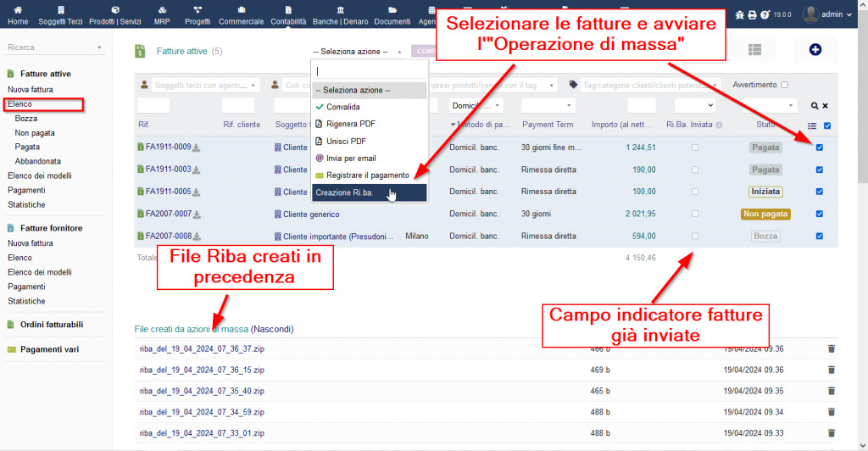Uncheck selection checkbox for FA2007-0007 row
868x451 pixels.
coord(820,214)
